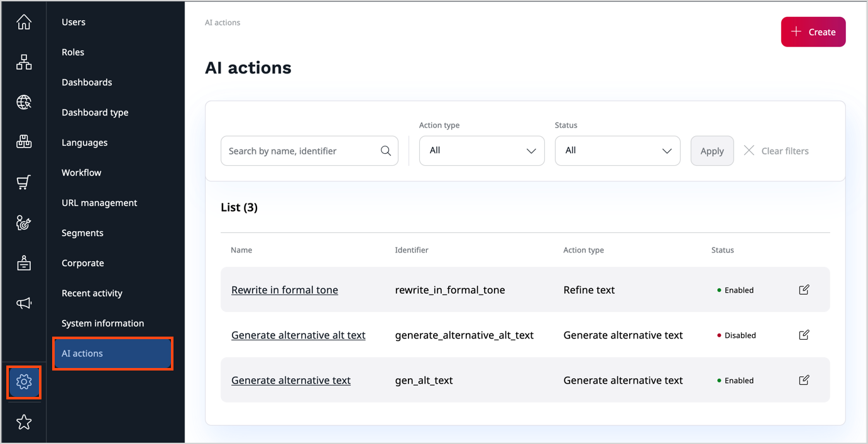Open the Workflow menu item
The width and height of the screenshot is (868, 444).
[x=81, y=172]
